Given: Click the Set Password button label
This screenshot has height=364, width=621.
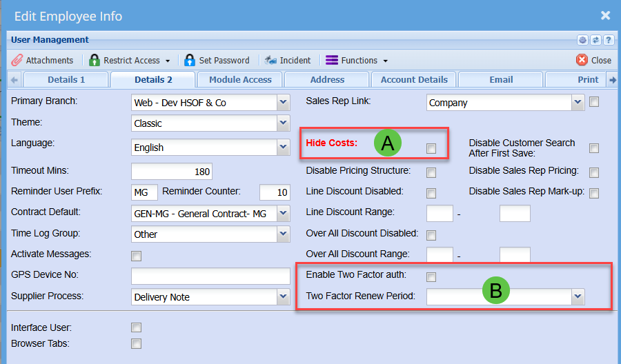Looking at the screenshot, I should 224,60.
